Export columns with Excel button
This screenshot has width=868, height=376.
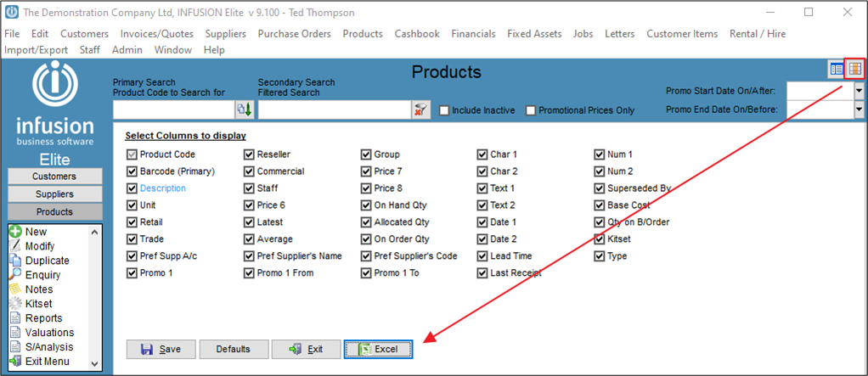378,350
